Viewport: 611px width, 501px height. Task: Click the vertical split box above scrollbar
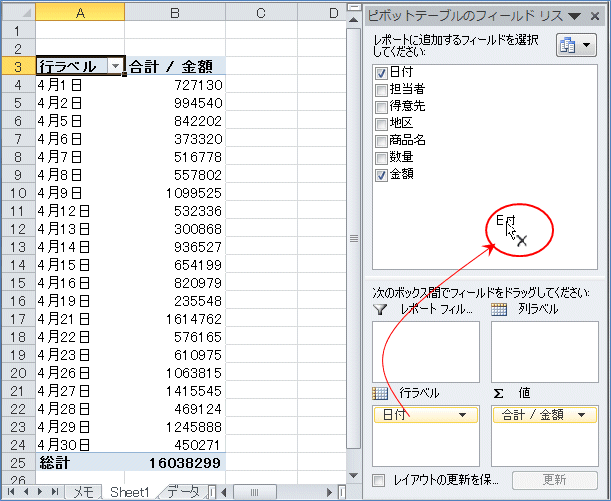353,7
